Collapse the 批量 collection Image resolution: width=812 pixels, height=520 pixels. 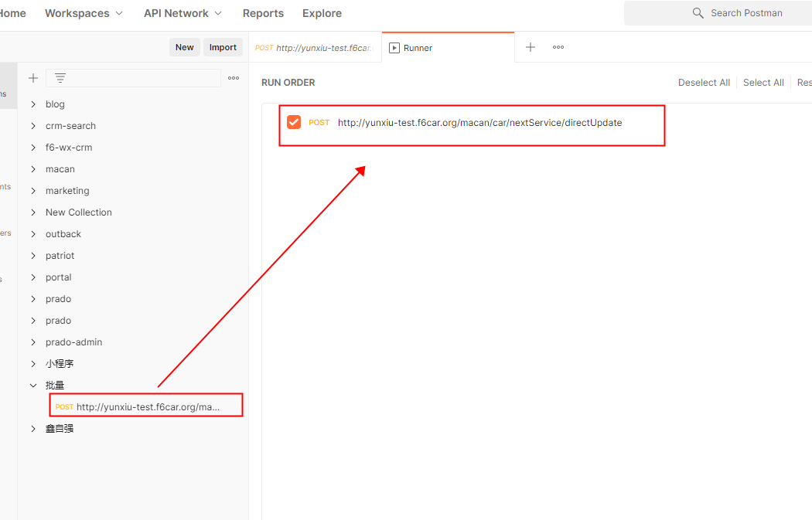click(x=33, y=386)
